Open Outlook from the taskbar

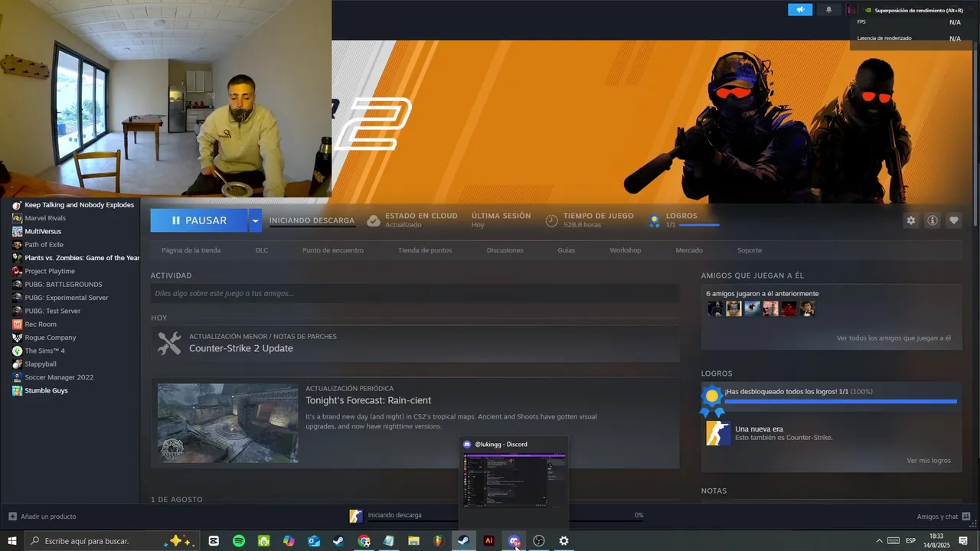point(314,541)
